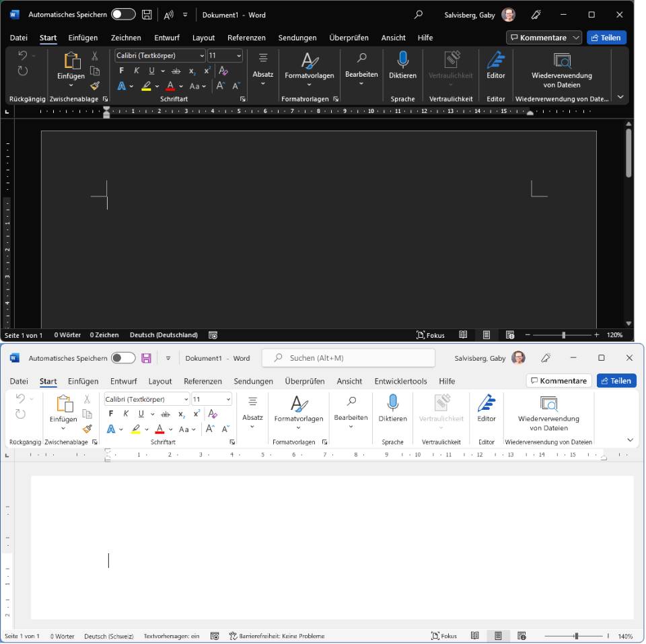Toggle Automatisches Speichern in the light window
Screen dimensions: 646x644
coord(123,358)
